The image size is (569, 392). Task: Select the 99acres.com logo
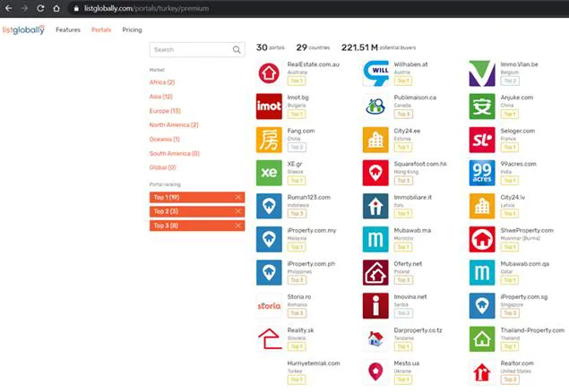tap(482, 173)
